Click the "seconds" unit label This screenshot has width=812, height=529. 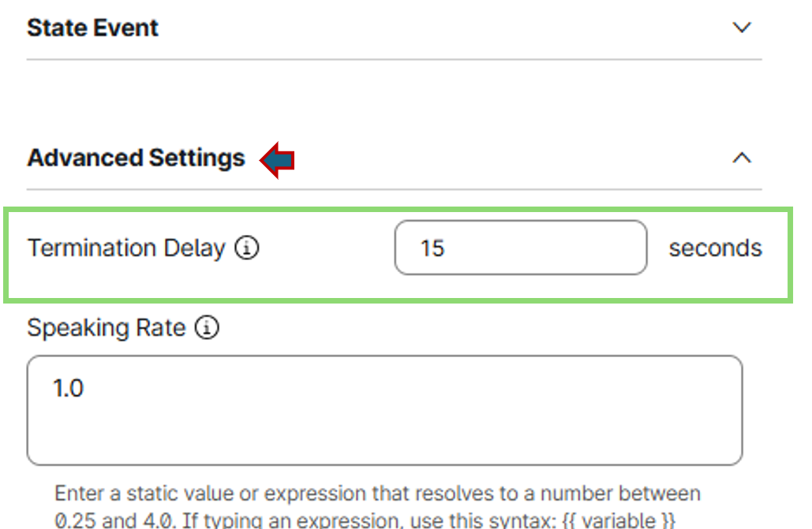[x=715, y=248]
